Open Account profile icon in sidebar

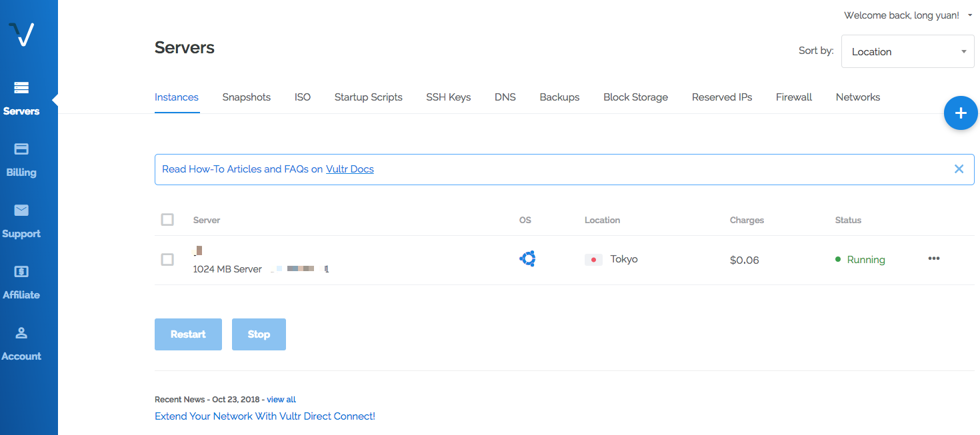pyautogui.click(x=21, y=333)
